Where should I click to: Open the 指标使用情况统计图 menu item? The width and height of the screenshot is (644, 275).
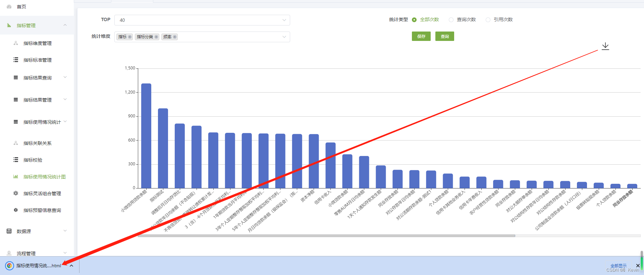click(45, 177)
